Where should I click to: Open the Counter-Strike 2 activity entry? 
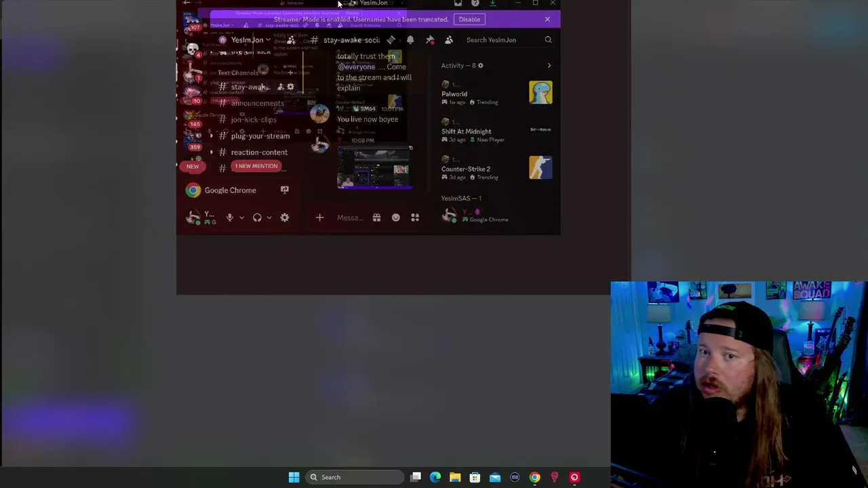[x=496, y=169]
